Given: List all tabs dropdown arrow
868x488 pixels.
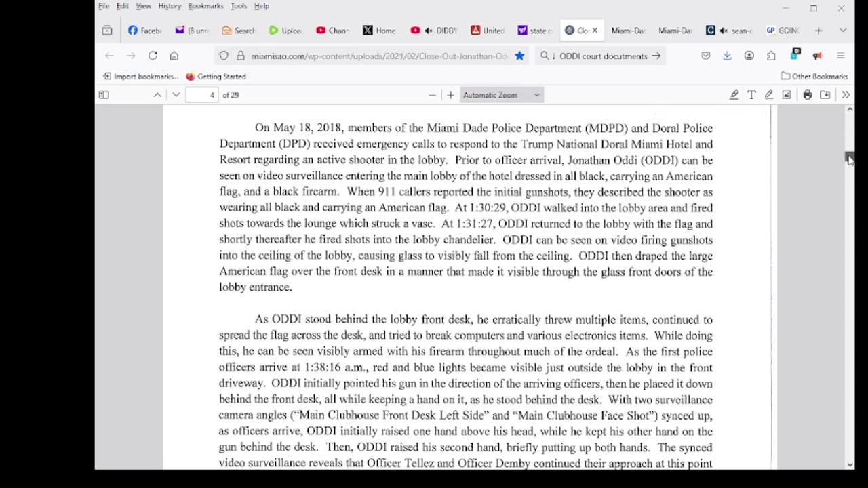Looking at the screenshot, I should tap(843, 30).
